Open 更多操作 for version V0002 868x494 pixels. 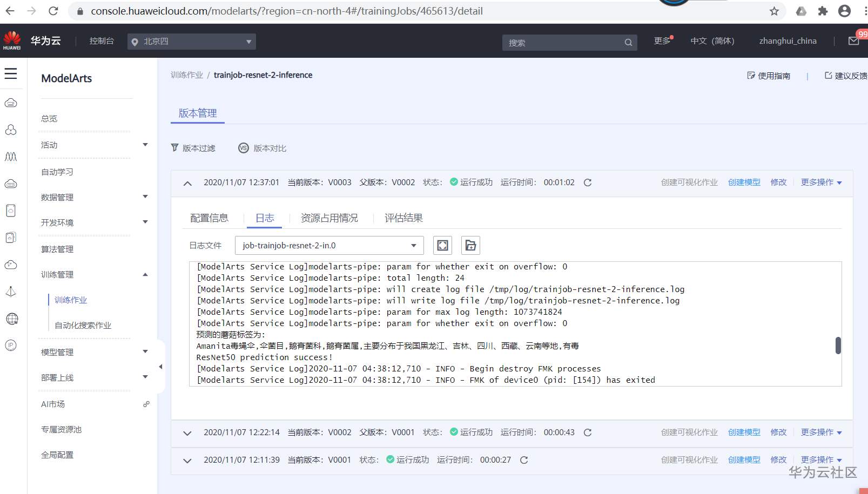tap(821, 432)
